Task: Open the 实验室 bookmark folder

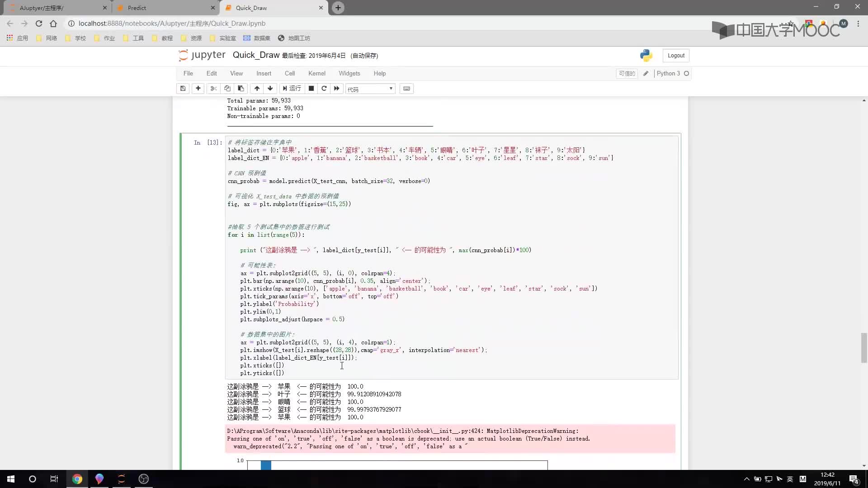Action: click(x=223, y=38)
